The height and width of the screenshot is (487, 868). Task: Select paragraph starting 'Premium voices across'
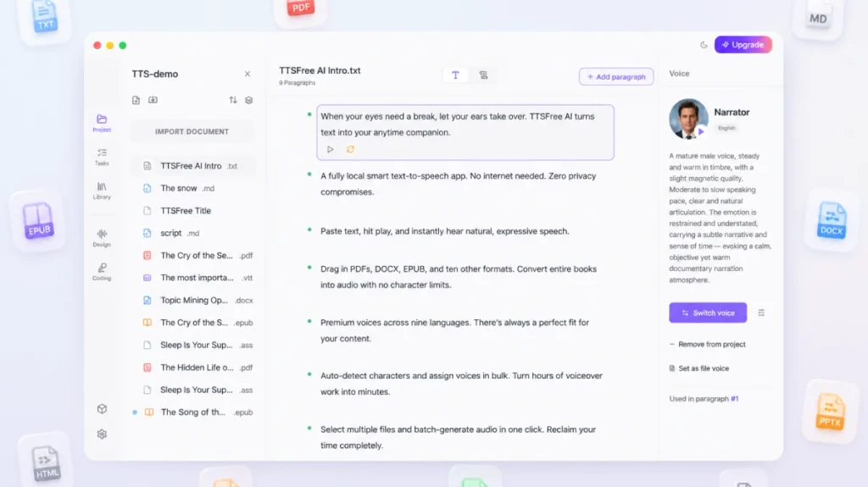pos(454,330)
